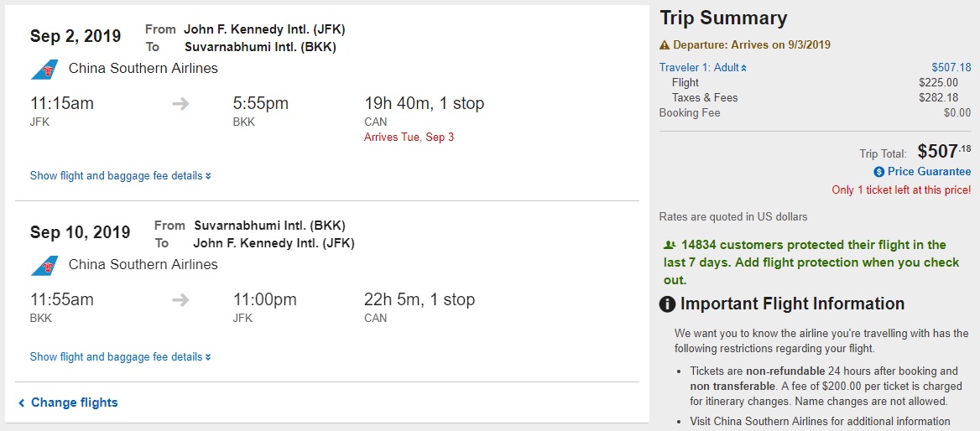Viewport: 980px width, 431px height.
Task: Click the green people icon by customers protected
Action: (x=670, y=246)
